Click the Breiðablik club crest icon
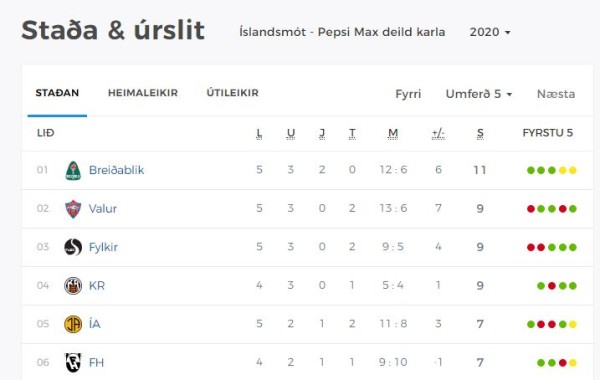600x380 pixels. (x=73, y=170)
